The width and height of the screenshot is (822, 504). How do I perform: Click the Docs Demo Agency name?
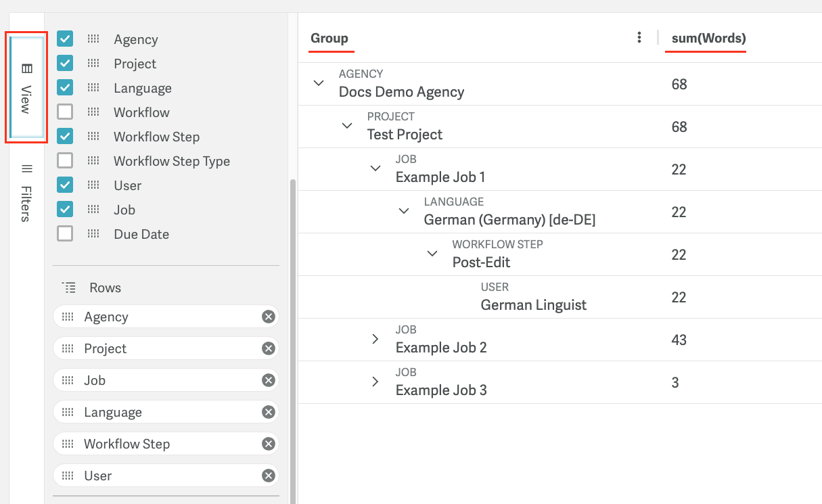(402, 92)
